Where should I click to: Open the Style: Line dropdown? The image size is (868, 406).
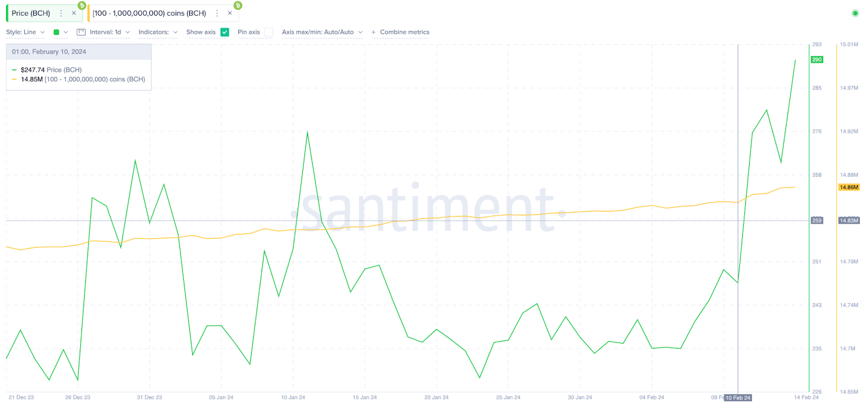[x=25, y=32]
